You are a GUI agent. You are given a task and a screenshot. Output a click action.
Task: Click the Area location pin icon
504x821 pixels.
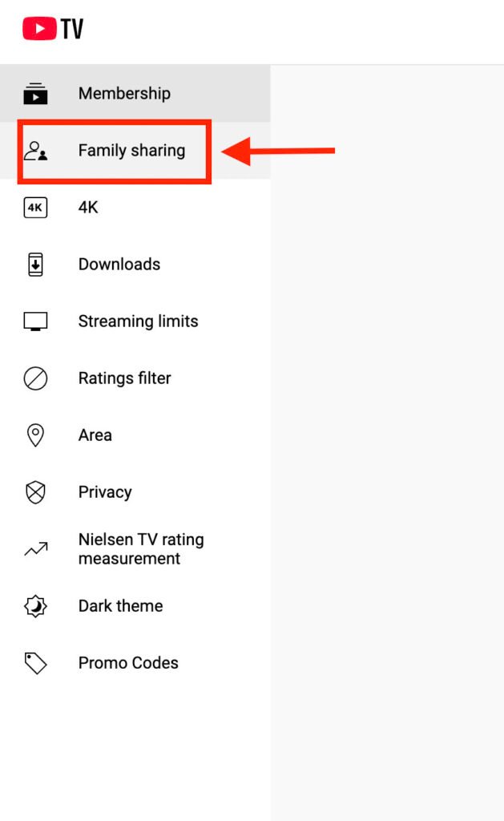pyautogui.click(x=35, y=435)
